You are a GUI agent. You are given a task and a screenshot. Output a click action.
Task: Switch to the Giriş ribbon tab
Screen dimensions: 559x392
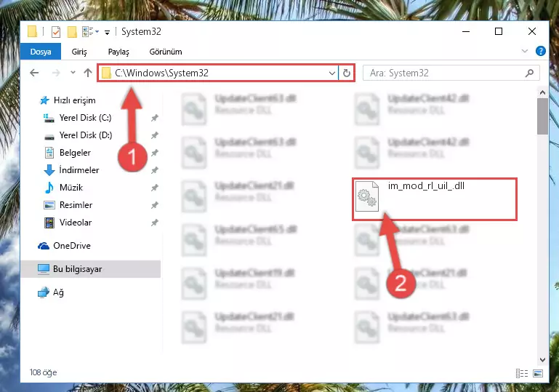click(79, 52)
